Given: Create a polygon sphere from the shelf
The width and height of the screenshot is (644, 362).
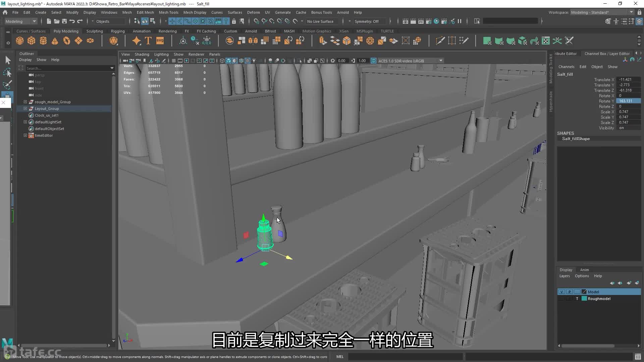Looking at the screenshot, I should click(20, 41).
